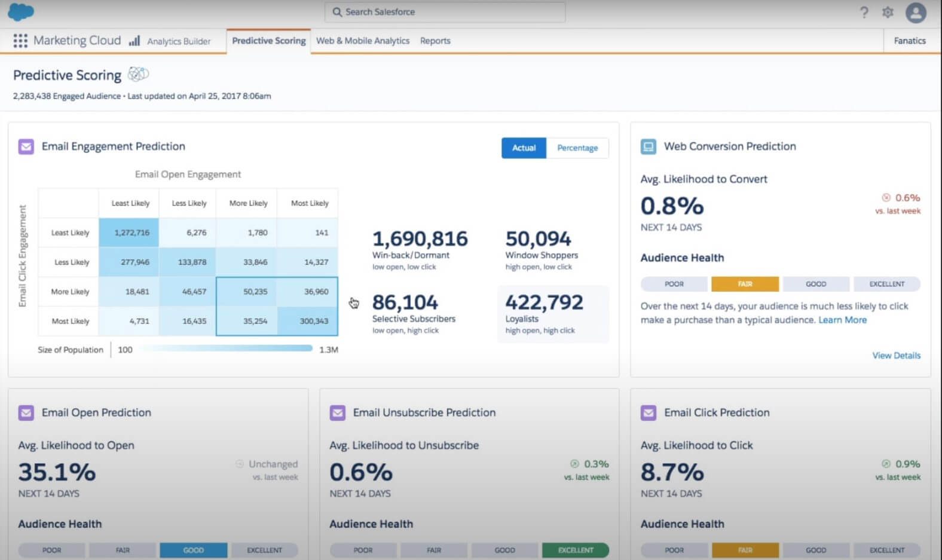Viewport: 942px width, 560px height.
Task: Click the 8.7% likelihood to click value
Action: [x=672, y=472]
